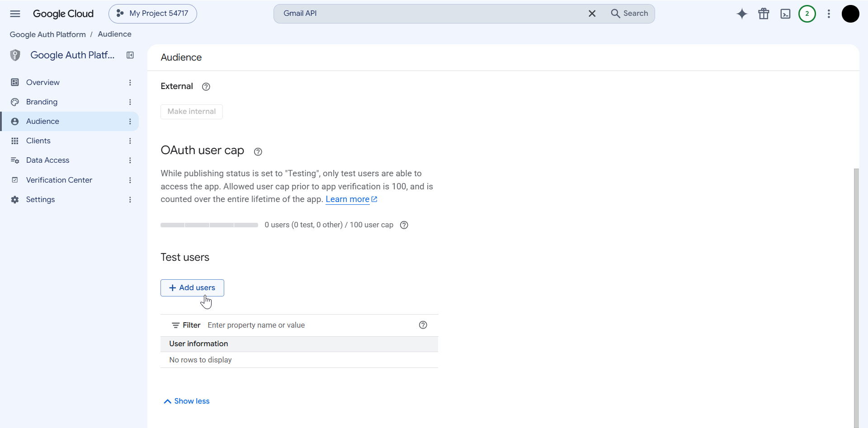Open the main navigation hamburger menu
Viewport: 868px width, 428px height.
click(x=15, y=14)
